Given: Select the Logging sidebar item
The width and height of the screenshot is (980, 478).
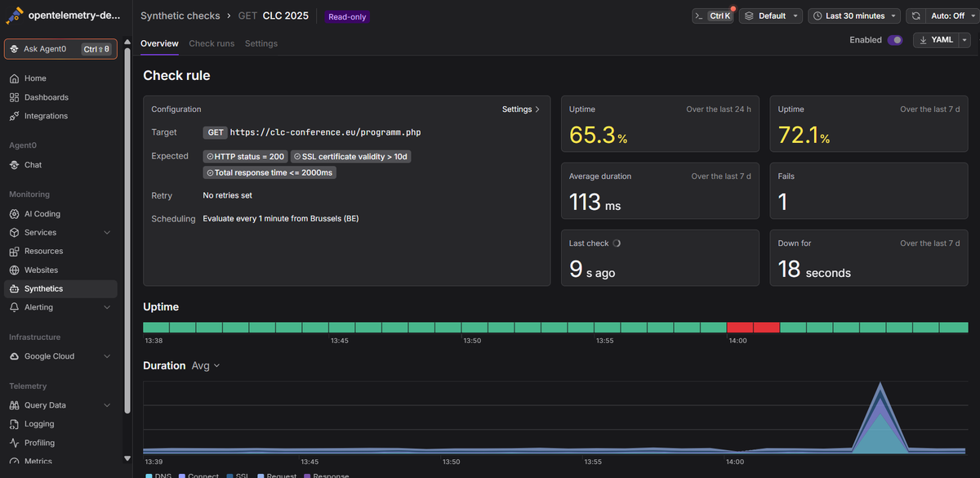Looking at the screenshot, I should pos(60,424).
